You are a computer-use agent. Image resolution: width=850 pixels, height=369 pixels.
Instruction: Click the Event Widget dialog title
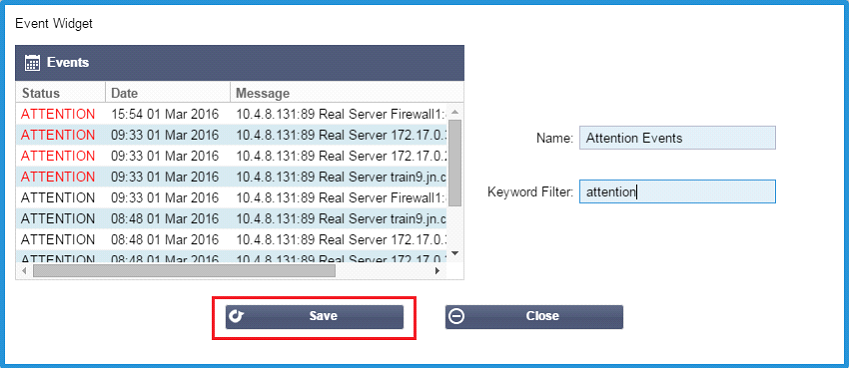coord(54,24)
